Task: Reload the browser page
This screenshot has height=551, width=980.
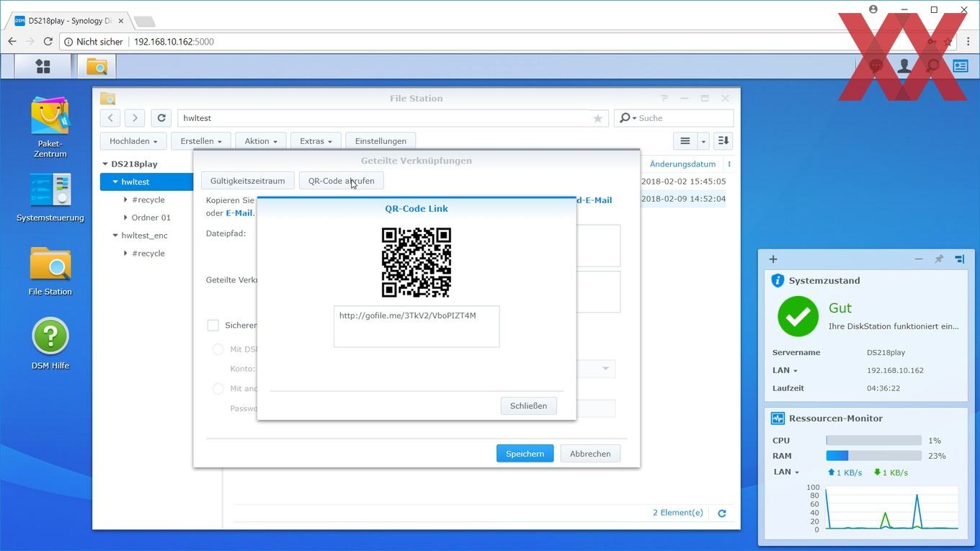Action: tap(48, 42)
